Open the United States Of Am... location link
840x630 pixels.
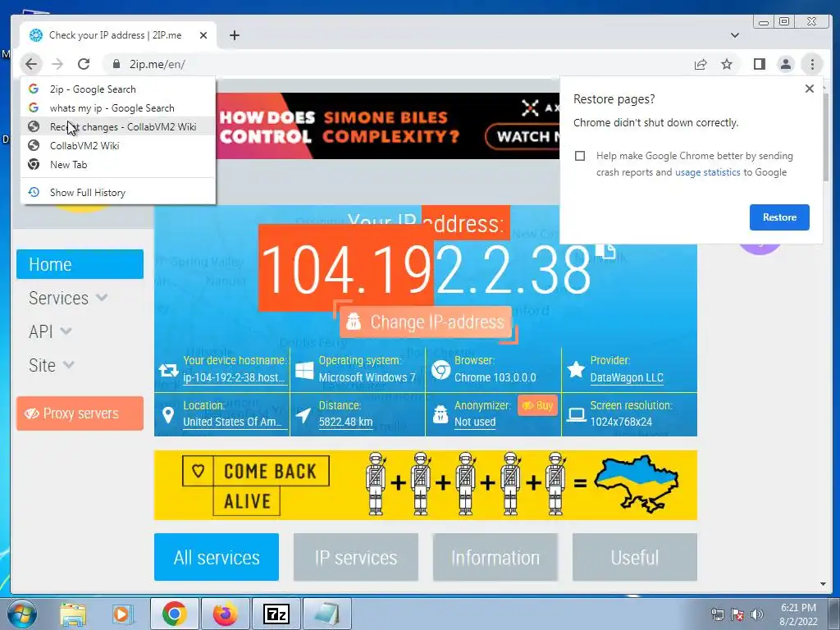(x=232, y=422)
